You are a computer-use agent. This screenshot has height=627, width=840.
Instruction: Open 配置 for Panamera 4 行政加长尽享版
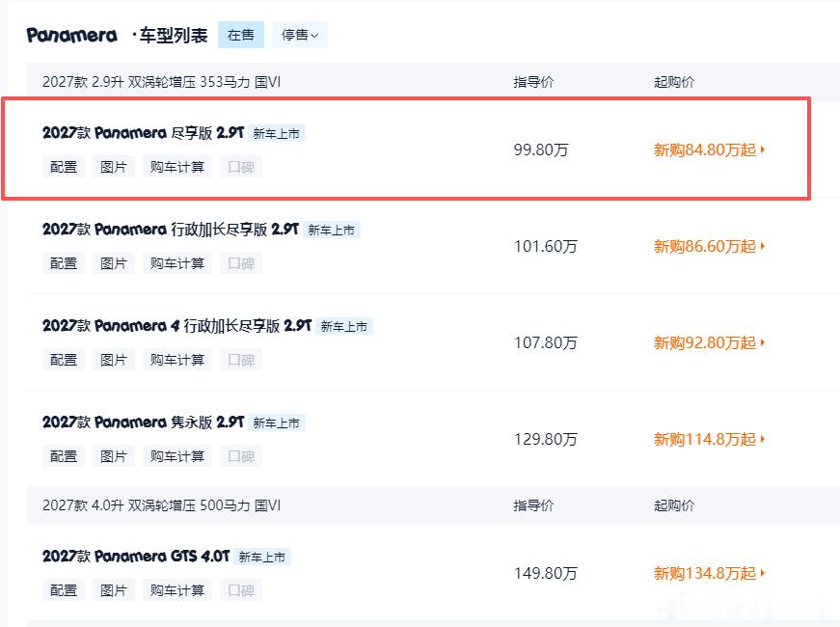[64, 360]
